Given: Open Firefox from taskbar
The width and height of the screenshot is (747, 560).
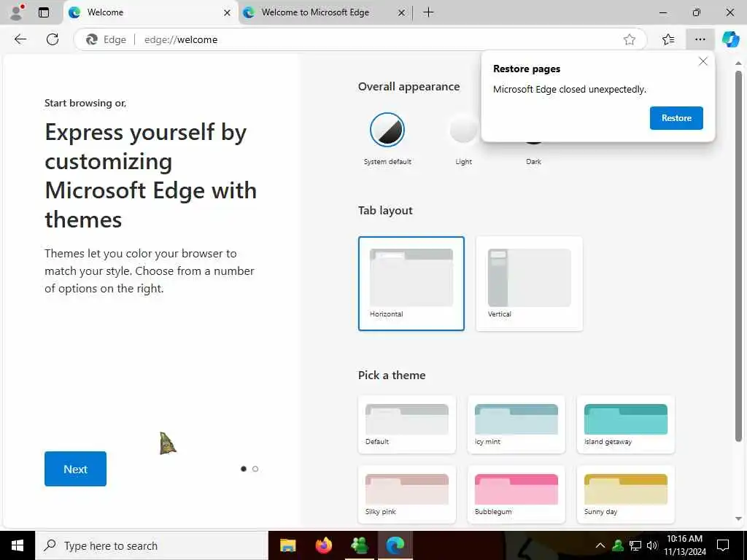Looking at the screenshot, I should 323,545.
